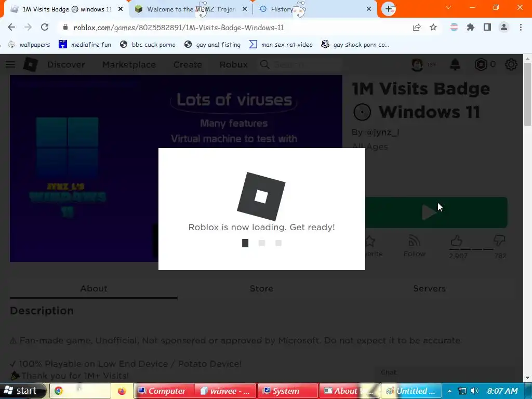Viewport: 532px width, 399px height.
Task: Close the History tab
Action: (369, 9)
